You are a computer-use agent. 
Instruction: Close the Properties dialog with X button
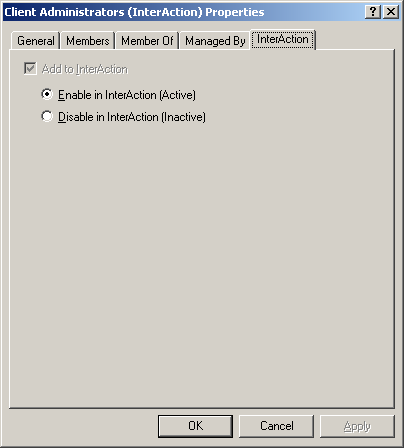point(391,12)
